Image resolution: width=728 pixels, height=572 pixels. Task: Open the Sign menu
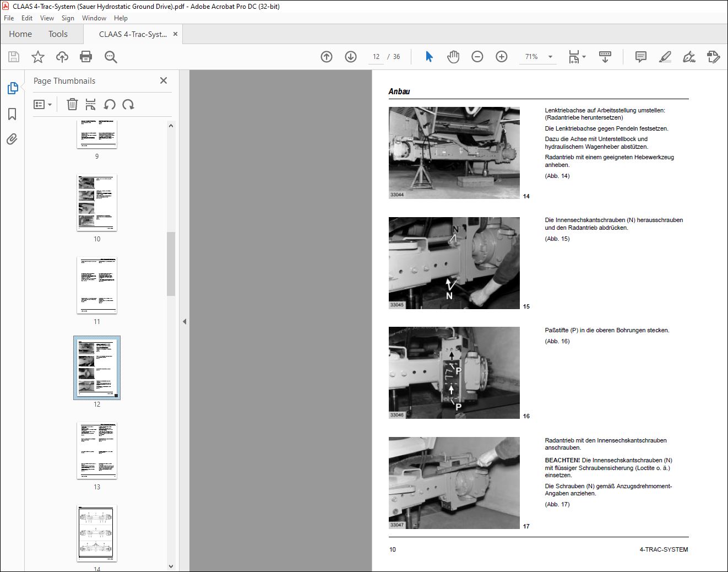[x=68, y=18]
